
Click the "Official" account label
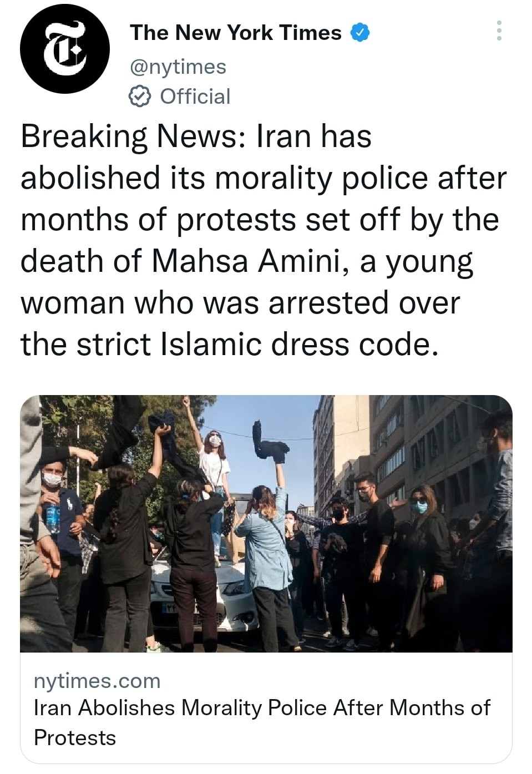[x=195, y=97]
